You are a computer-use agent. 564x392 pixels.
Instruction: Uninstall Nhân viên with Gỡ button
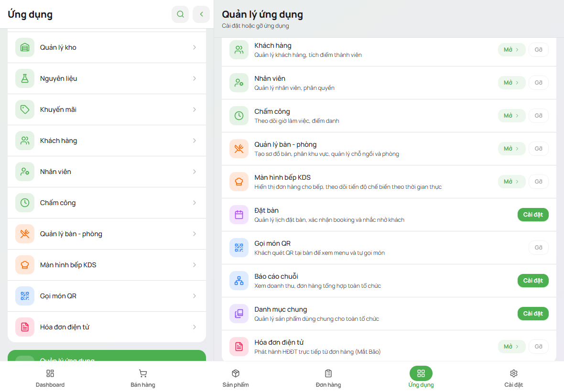(x=539, y=83)
